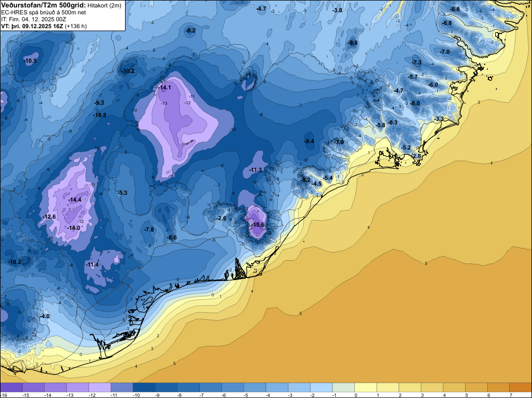Screen dimensions: 532x398
Task: Pick the legend swatch between 6 and 7
Action: [499, 387]
